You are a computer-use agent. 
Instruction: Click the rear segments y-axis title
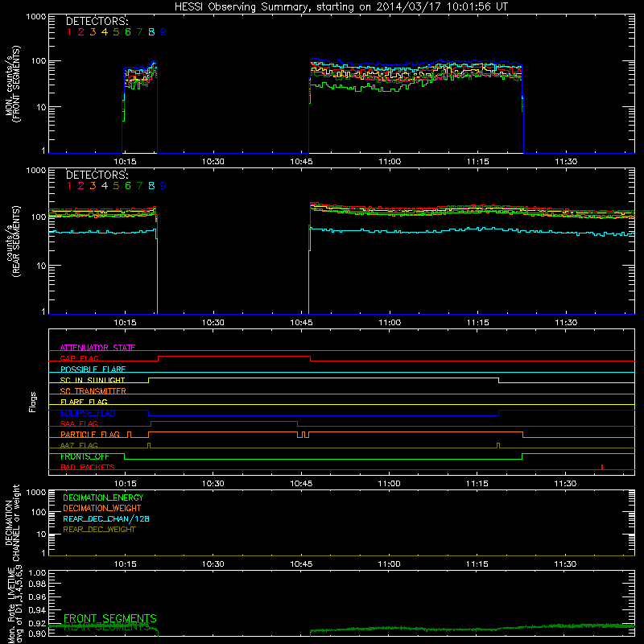pyautogui.click(x=12, y=242)
